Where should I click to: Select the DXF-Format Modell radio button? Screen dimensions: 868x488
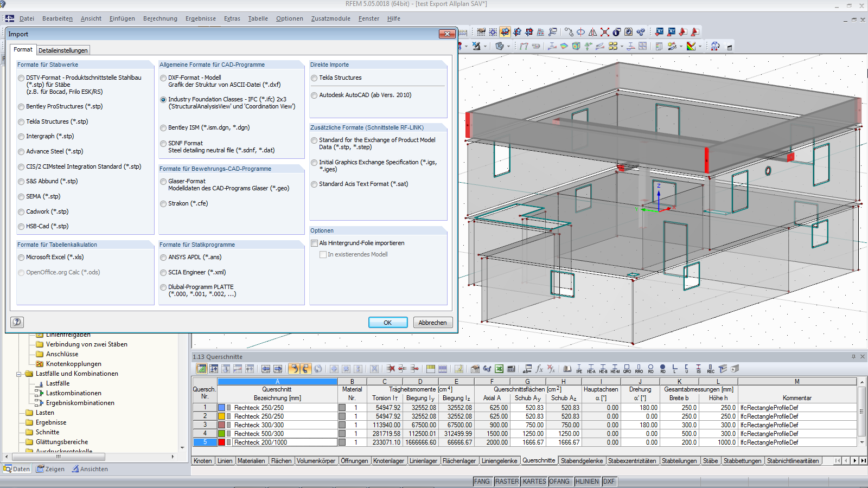coord(163,78)
